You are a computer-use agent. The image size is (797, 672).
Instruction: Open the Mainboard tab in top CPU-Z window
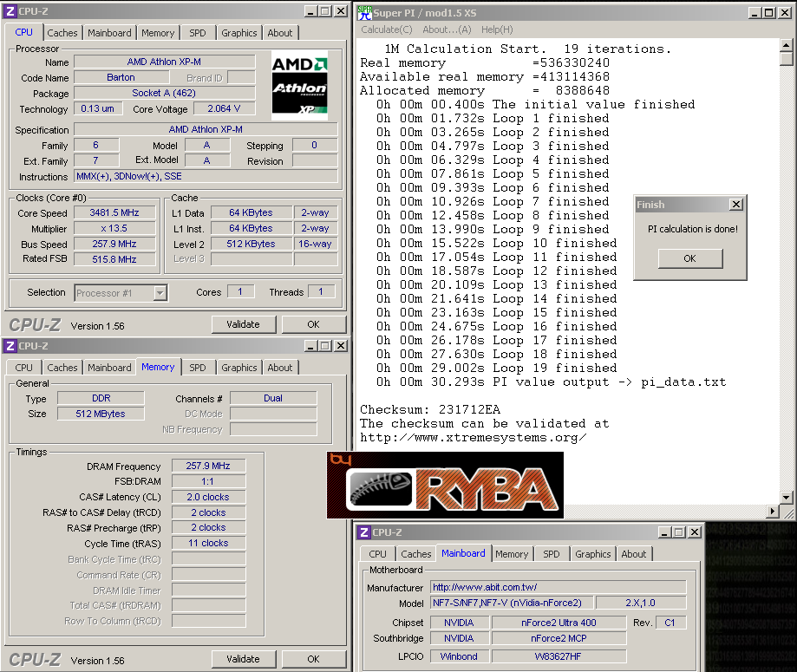coord(109,33)
